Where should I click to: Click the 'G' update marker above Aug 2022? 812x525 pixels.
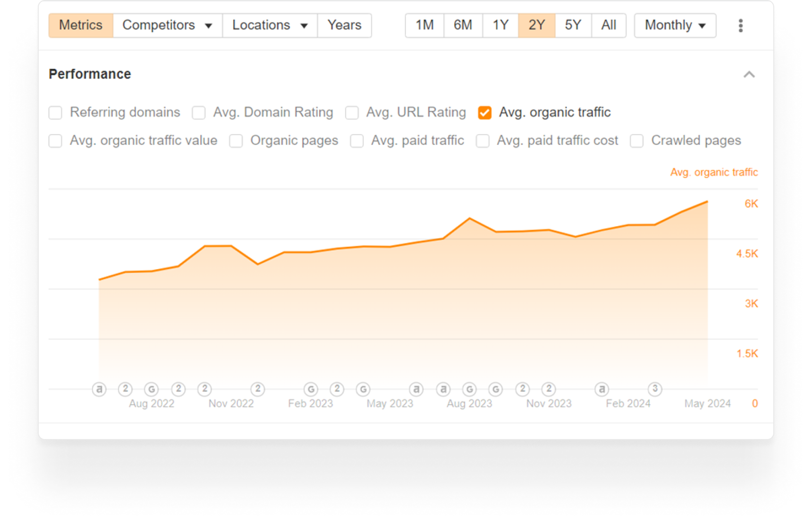click(x=152, y=390)
